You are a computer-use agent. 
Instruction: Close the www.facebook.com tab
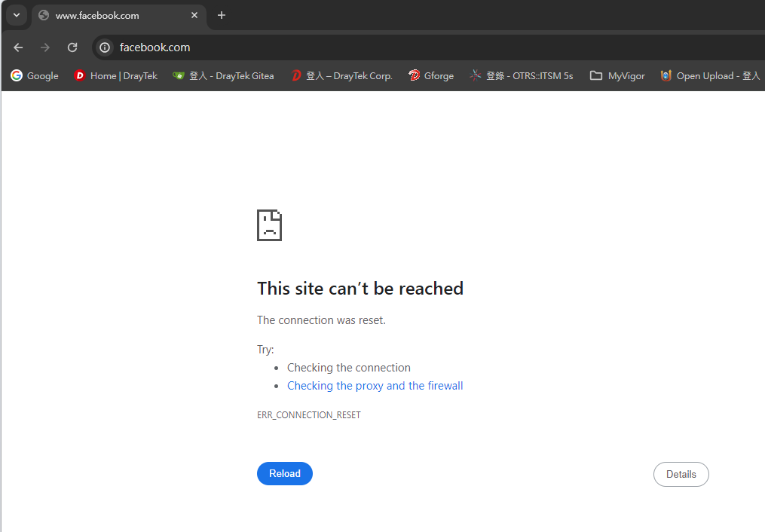194,15
